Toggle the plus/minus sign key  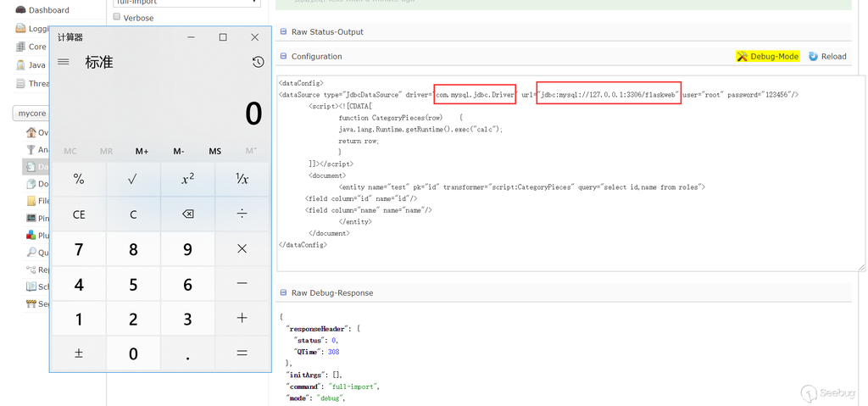click(79, 353)
